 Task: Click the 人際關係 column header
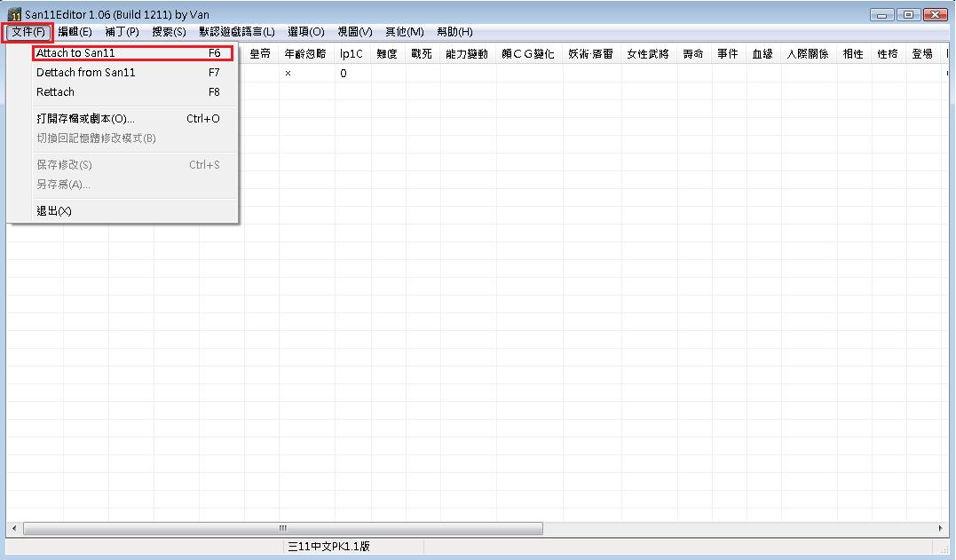809,54
